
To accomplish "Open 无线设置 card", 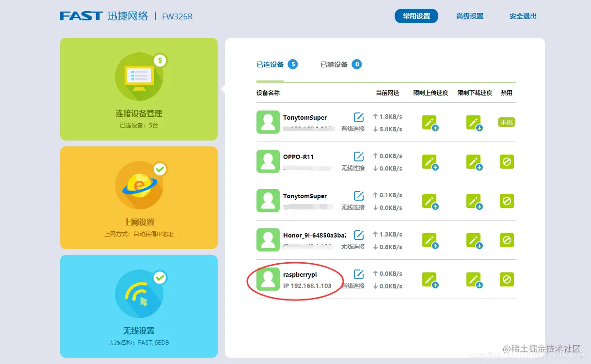I will tap(139, 306).
